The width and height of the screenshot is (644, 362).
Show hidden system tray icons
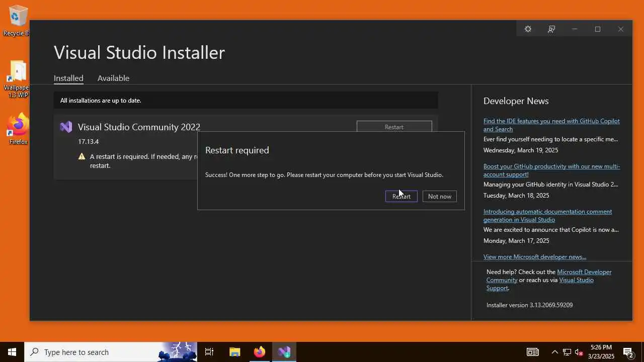click(x=554, y=352)
